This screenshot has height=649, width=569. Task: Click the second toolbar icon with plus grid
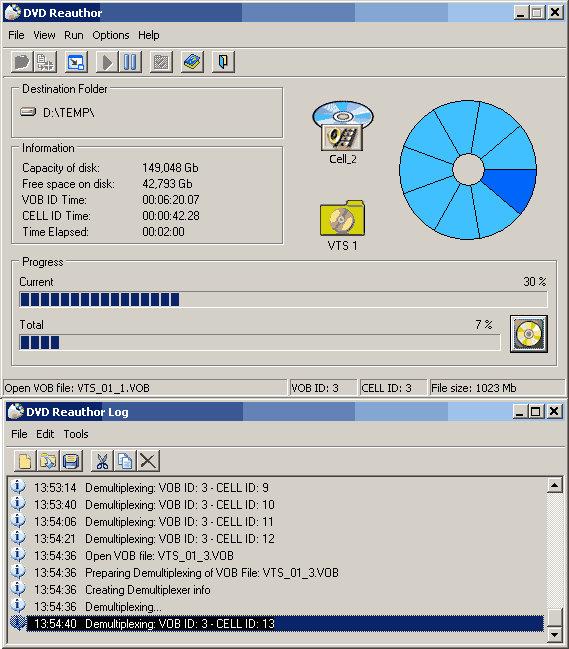click(x=45, y=62)
